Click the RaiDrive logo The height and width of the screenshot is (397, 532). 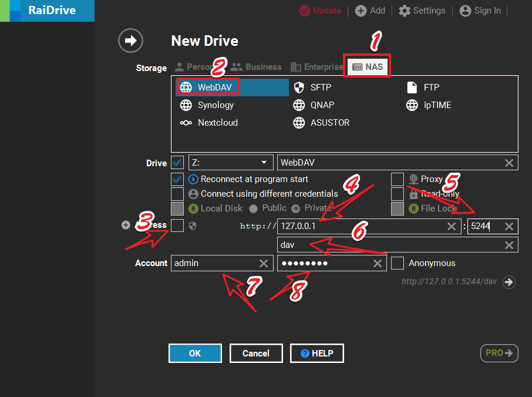tap(47, 11)
